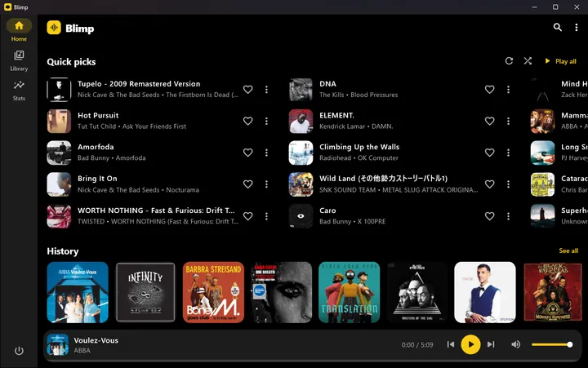Like the Hot Pursuit track
Image resolution: width=588 pixels, height=368 pixels.
click(248, 121)
